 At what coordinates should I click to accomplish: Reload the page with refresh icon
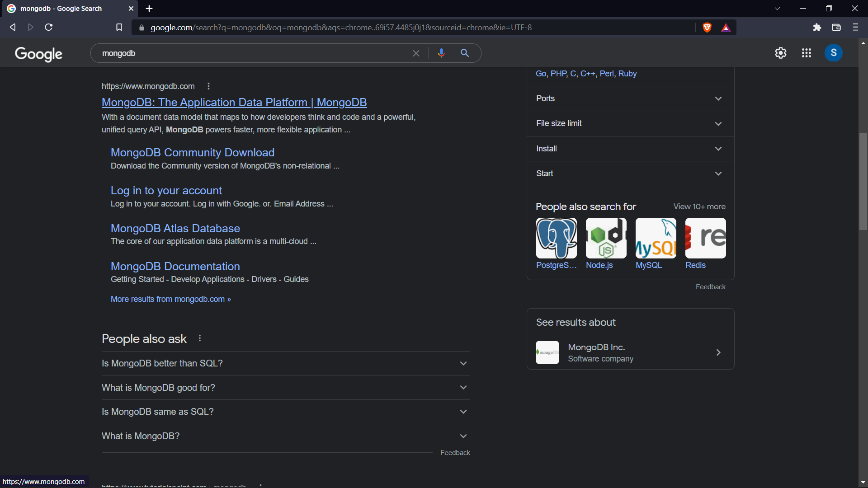[49, 27]
